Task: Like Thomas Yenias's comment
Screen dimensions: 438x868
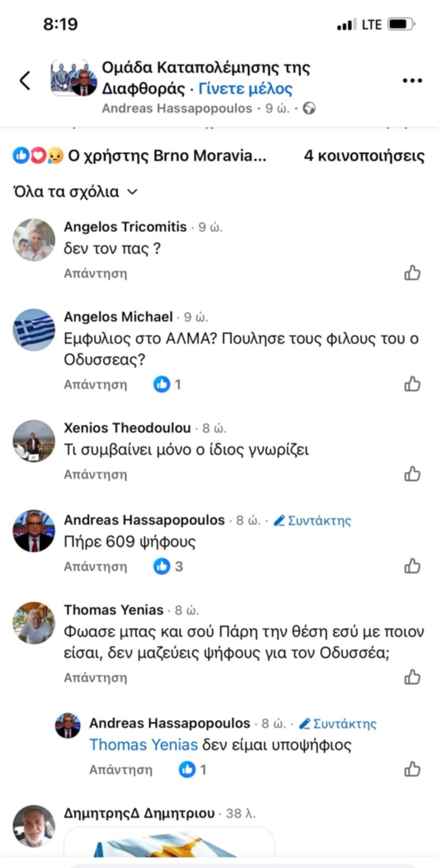Action: [x=413, y=677]
